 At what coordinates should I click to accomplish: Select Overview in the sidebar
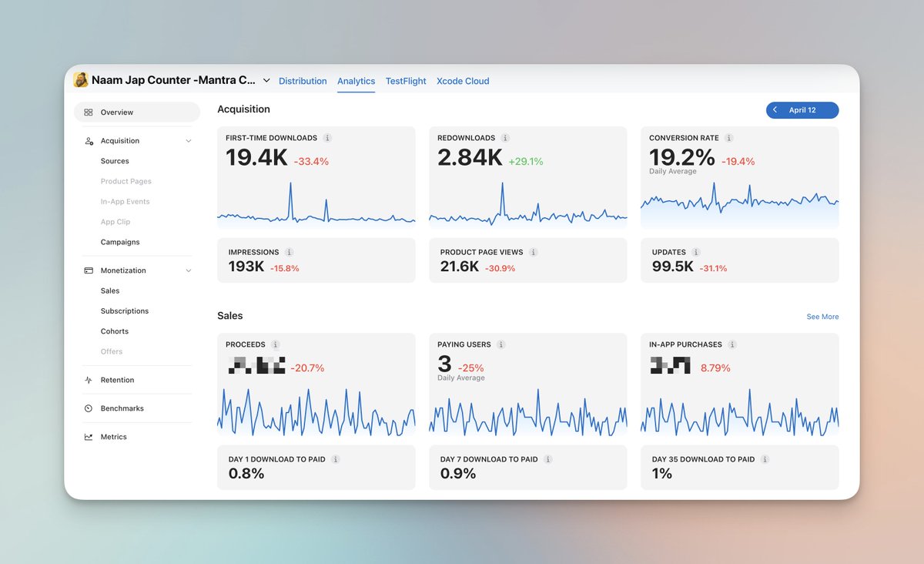tap(137, 112)
